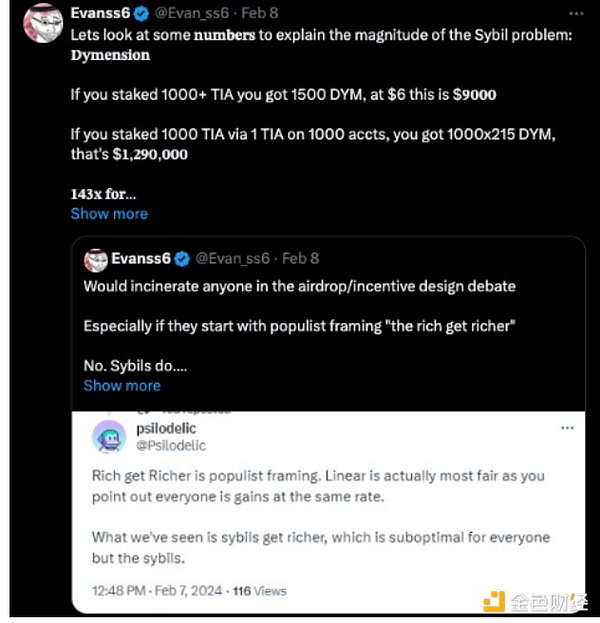Screen dimensions: 600x623
Task: Expand "Show more" below "143x for..."
Action: click(109, 214)
